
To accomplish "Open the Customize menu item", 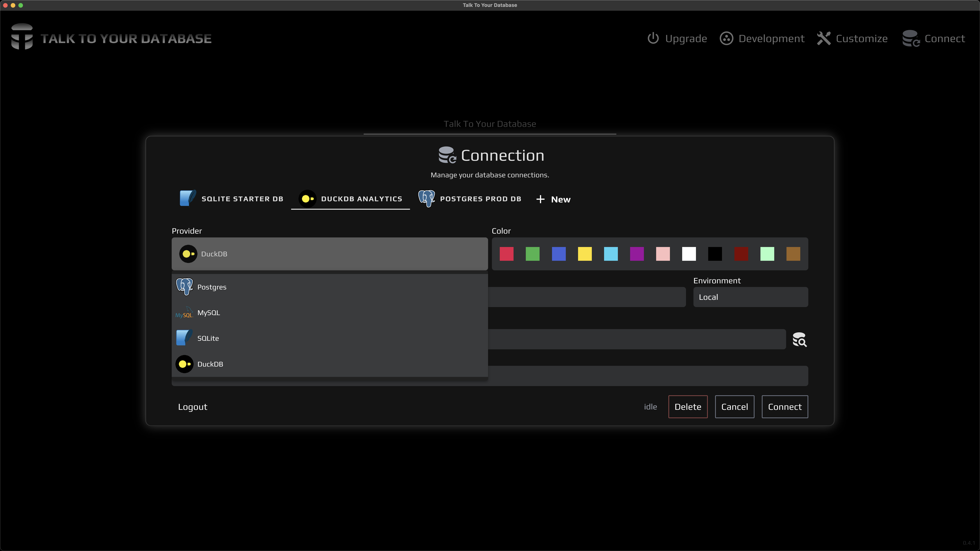I will [852, 38].
